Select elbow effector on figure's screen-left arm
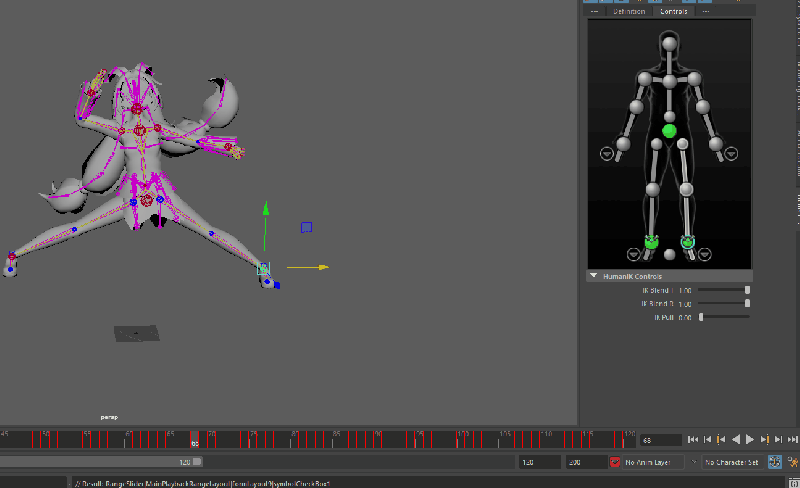 (x=636, y=107)
